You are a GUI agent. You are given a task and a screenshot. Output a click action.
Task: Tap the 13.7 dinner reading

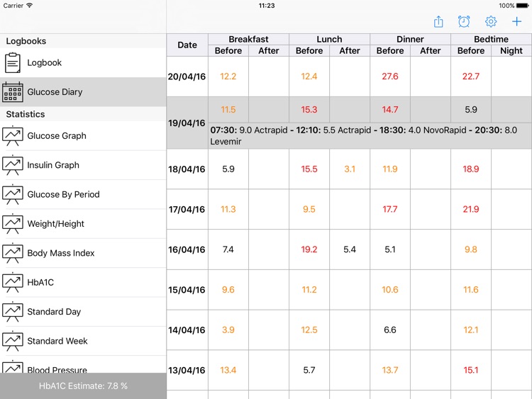390,370
